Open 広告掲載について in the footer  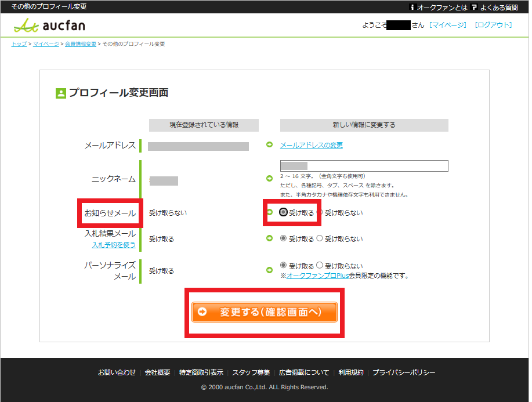304,372
